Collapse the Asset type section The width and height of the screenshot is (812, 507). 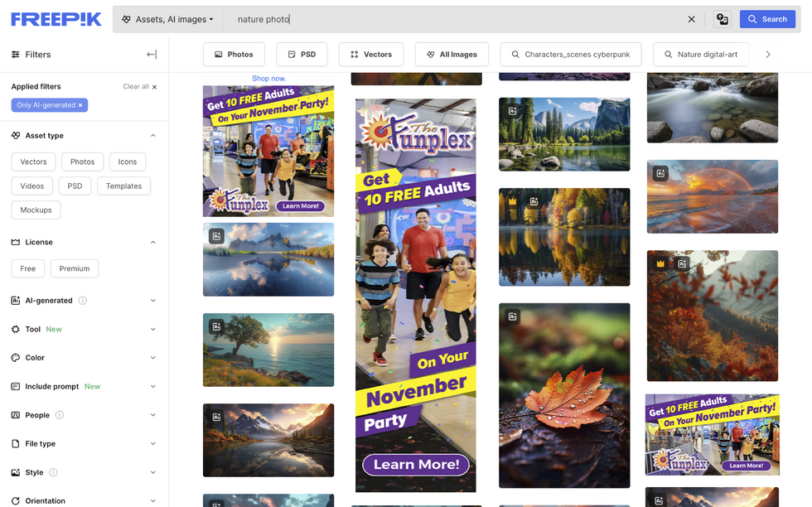pos(152,136)
